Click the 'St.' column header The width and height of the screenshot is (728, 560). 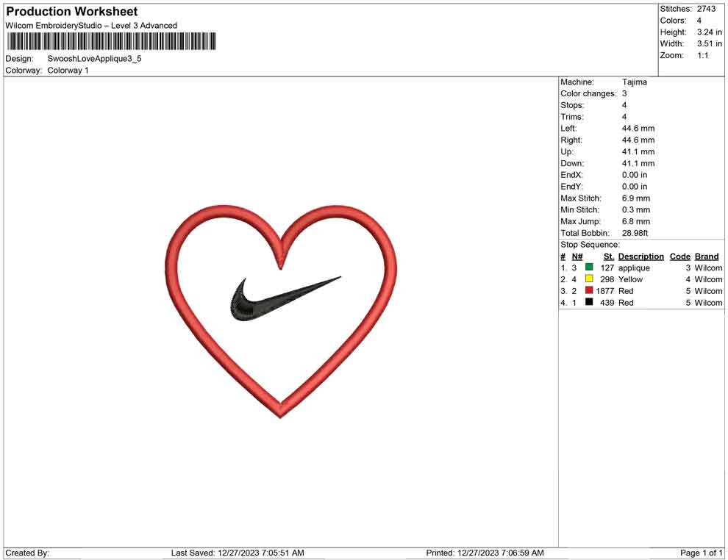[608, 256]
